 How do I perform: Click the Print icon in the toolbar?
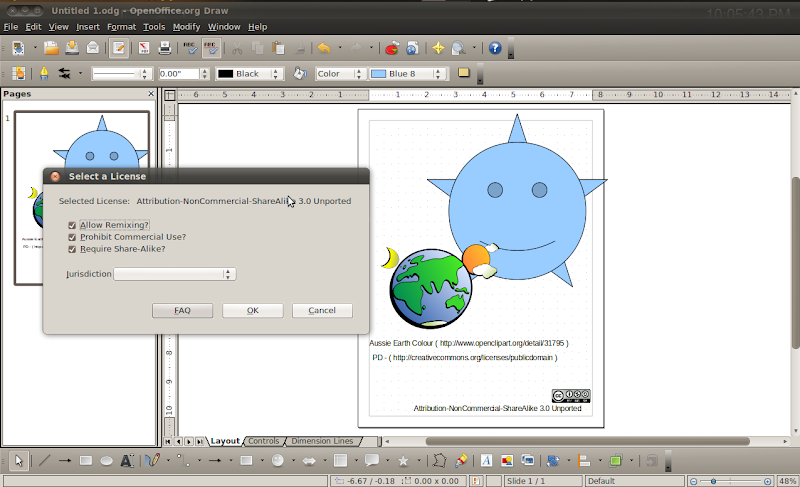[164, 47]
